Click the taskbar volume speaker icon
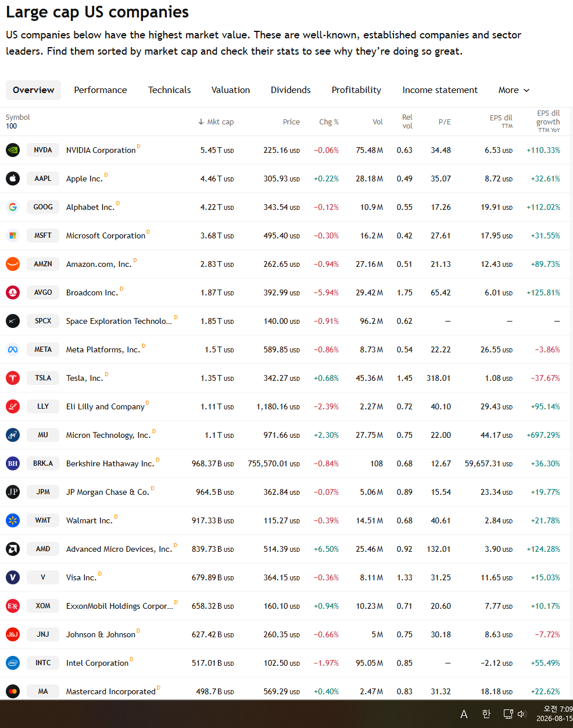573x728 pixels. [x=521, y=714]
